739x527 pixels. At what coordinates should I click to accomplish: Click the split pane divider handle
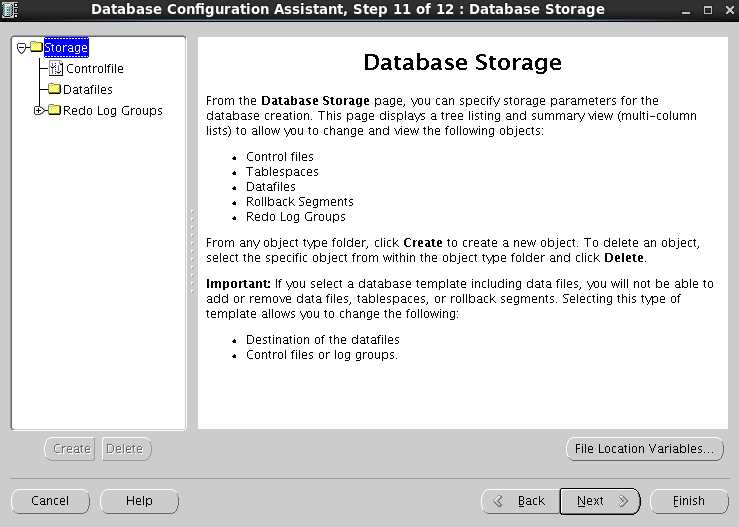coord(192,251)
